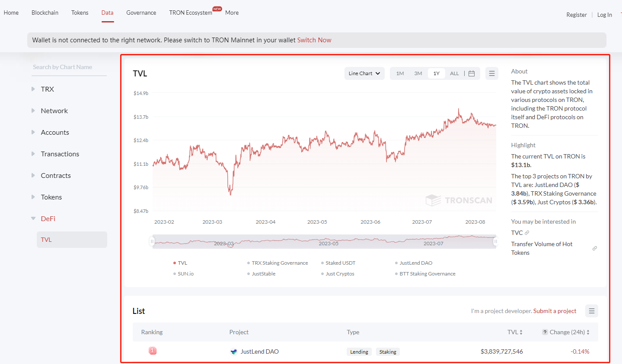The width and height of the screenshot is (622, 364).
Task: Click the Change (24h) help question icon
Action: point(545,332)
